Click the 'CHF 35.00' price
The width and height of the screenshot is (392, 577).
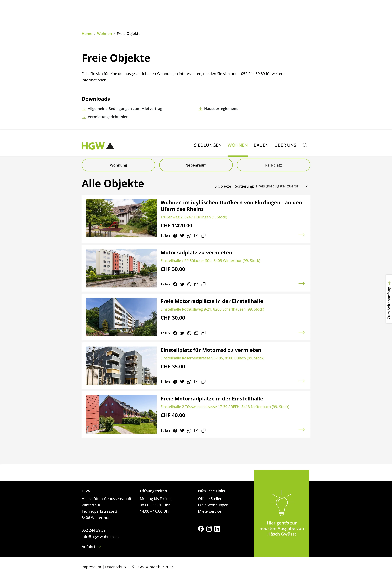point(173,367)
